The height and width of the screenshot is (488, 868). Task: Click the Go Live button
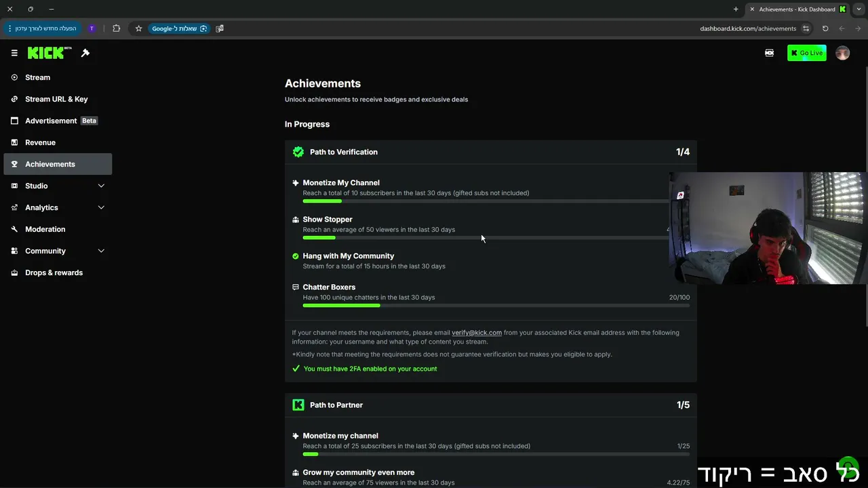click(x=806, y=53)
